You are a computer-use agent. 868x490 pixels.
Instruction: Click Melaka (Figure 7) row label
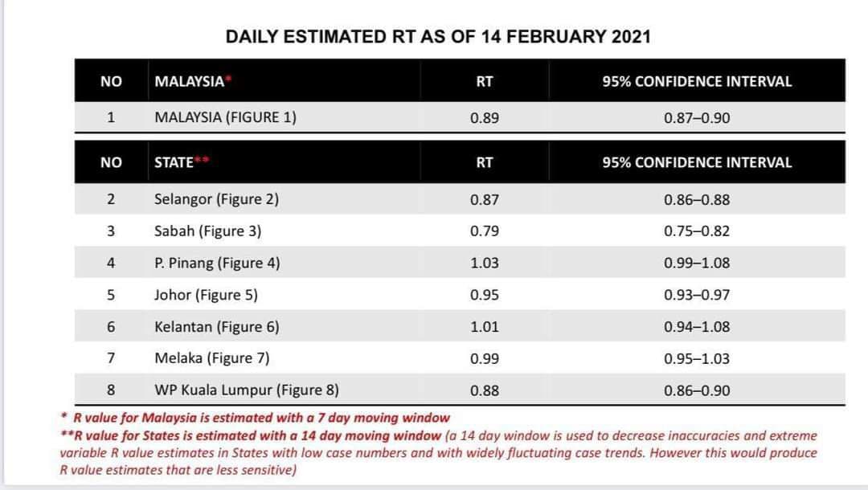[212, 358]
